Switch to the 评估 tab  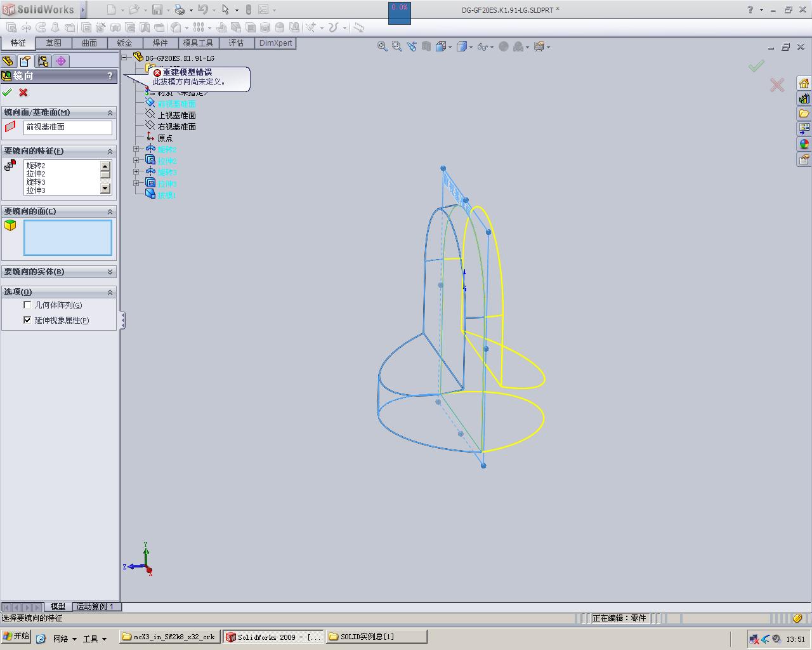click(236, 43)
